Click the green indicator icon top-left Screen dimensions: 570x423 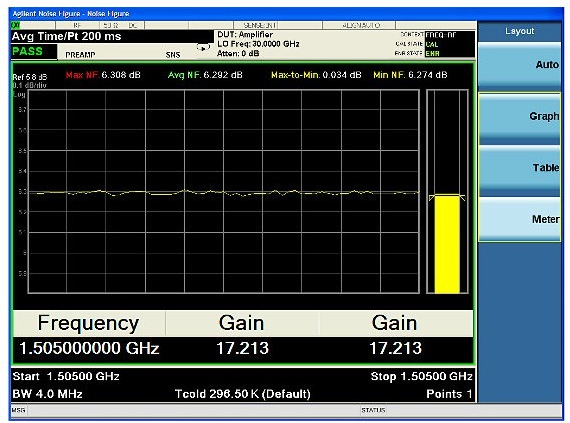click(x=15, y=25)
